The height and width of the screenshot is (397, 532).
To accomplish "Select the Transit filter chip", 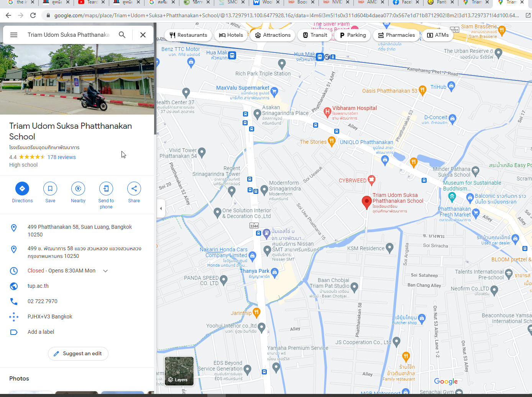I will (315, 35).
